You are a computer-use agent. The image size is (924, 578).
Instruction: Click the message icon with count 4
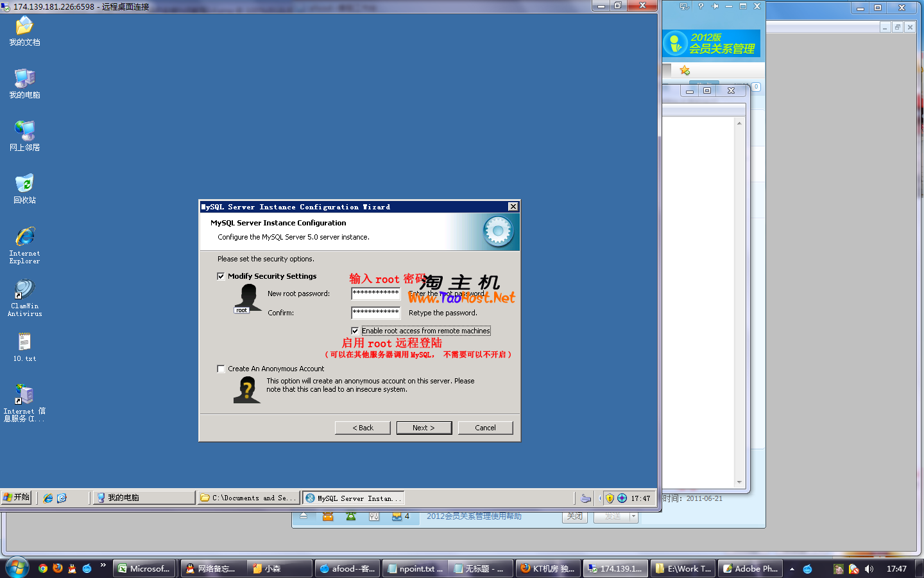400,516
